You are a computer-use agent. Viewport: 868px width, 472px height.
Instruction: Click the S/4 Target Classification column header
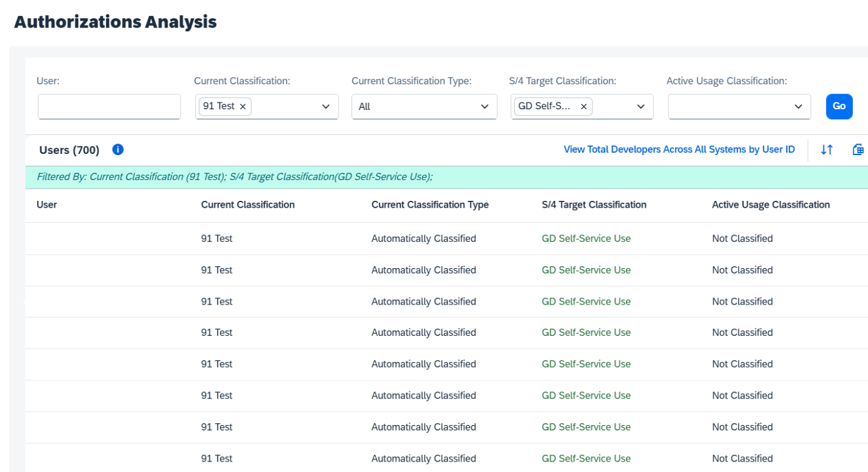[594, 205]
